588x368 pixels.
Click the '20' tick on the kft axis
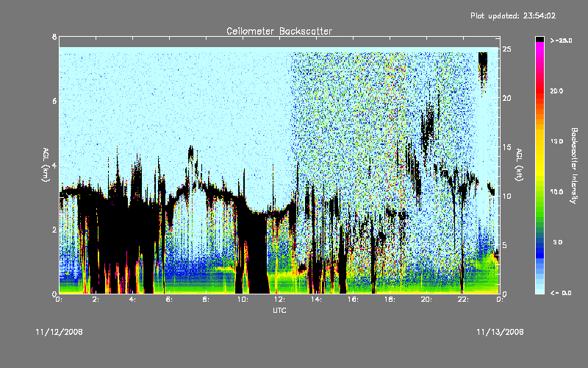(x=506, y=98)
